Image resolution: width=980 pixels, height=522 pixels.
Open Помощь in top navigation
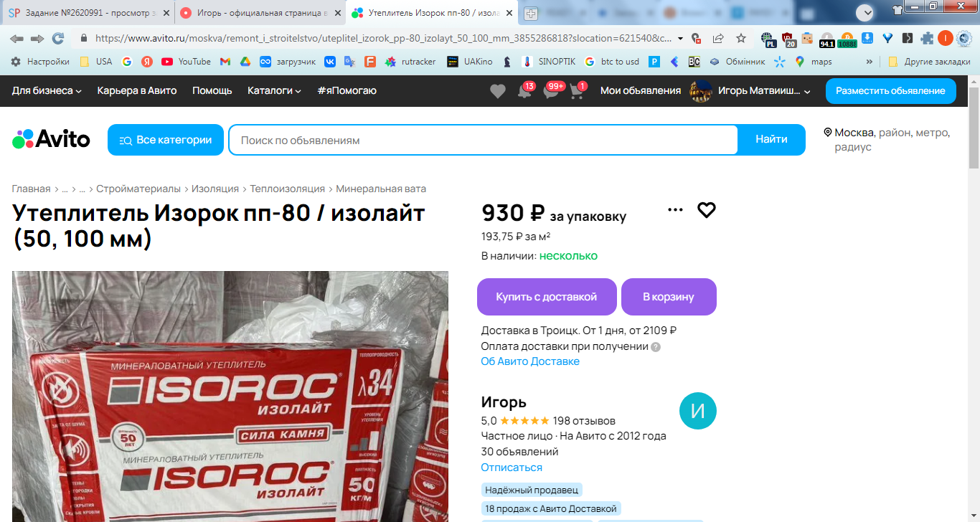coord(212,90)
